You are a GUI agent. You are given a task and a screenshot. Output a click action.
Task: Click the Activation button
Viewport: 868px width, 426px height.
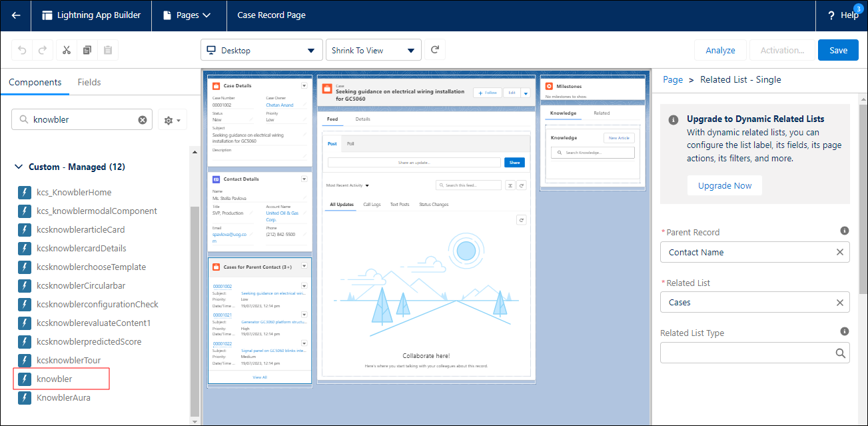782,50
